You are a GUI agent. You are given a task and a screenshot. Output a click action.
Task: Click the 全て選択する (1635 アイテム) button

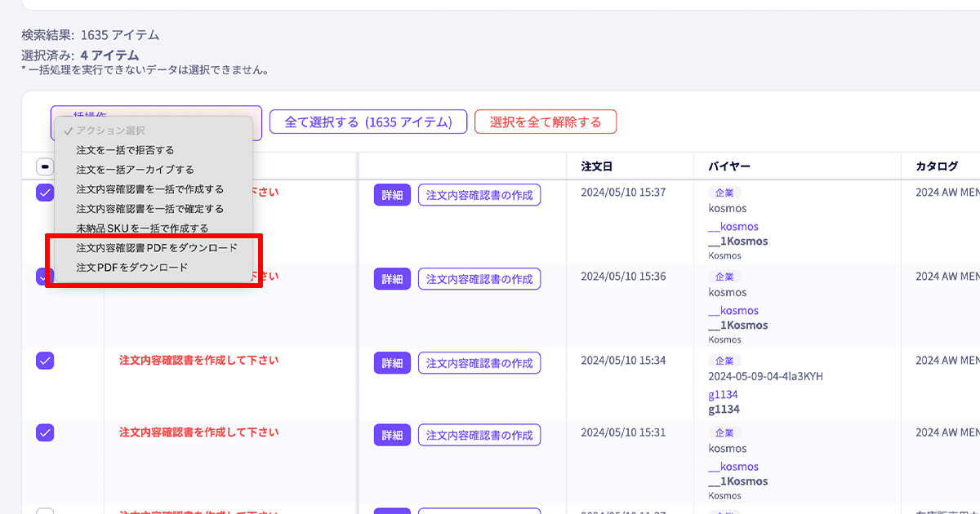(368, 122)
